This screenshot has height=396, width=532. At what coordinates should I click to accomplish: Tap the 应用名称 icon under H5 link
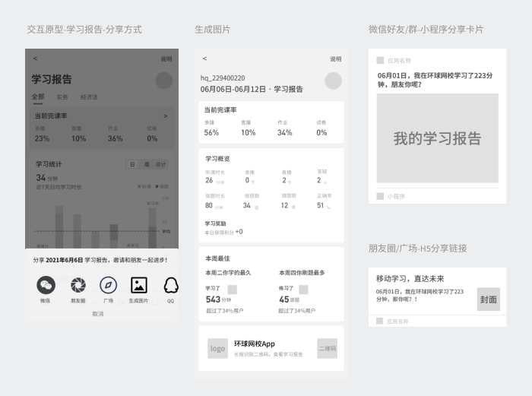pos(380,321)
